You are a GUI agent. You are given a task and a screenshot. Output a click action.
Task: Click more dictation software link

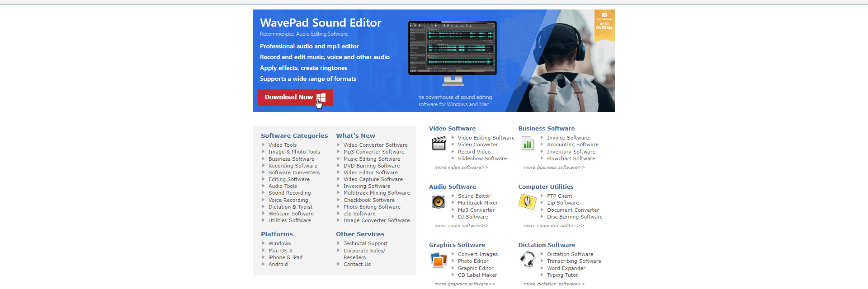[x=554, y=284]
